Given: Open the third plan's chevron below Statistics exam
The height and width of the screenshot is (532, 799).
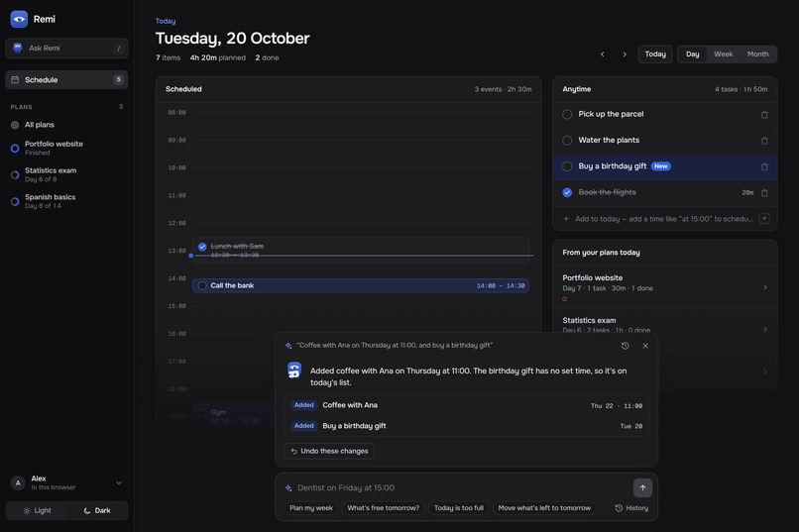Looking at the screenshot, I should pyautogui.click(x=765, y=372).
